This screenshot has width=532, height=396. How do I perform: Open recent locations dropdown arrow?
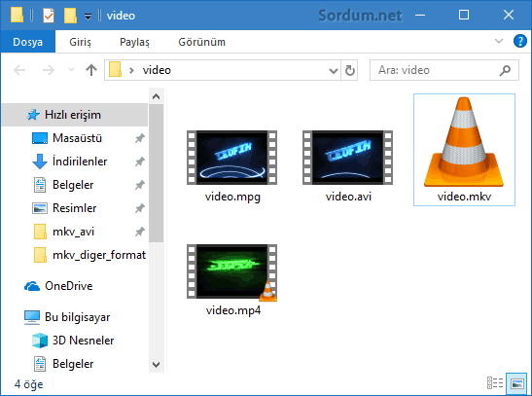pos(71,70)
